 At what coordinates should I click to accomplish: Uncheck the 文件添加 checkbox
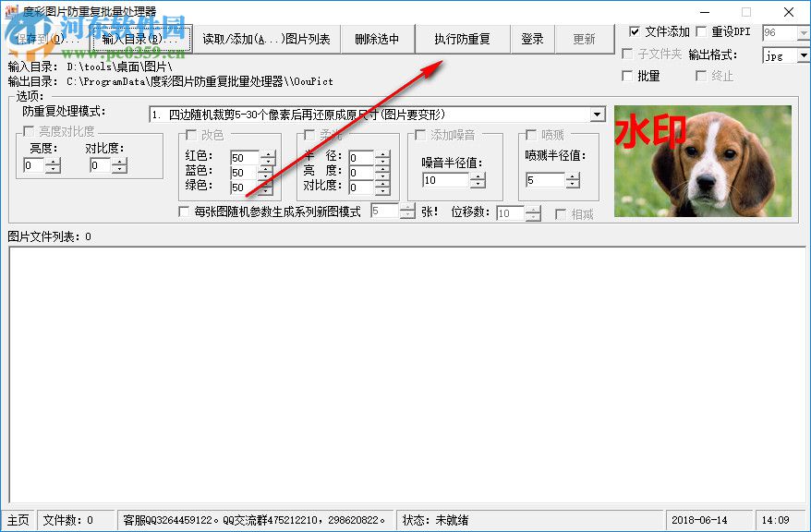pyautogui.click(x=635, y=30)
